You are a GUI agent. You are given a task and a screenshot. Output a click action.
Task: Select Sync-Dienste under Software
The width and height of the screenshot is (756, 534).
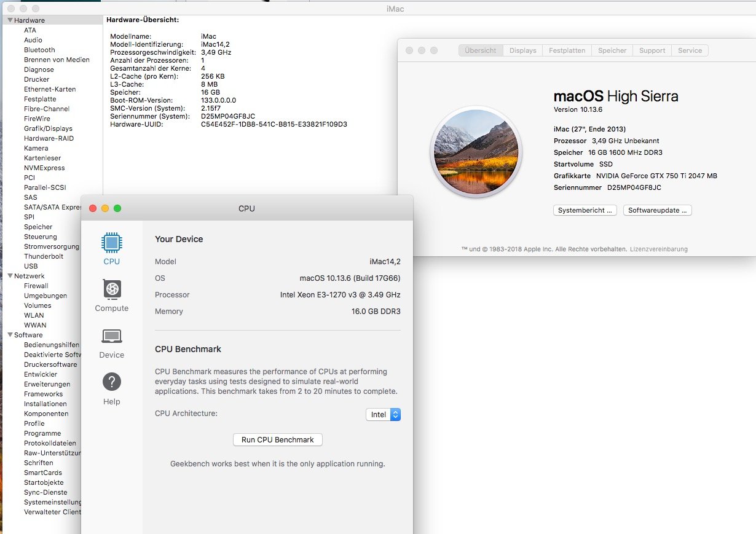(x=46, y=492)
